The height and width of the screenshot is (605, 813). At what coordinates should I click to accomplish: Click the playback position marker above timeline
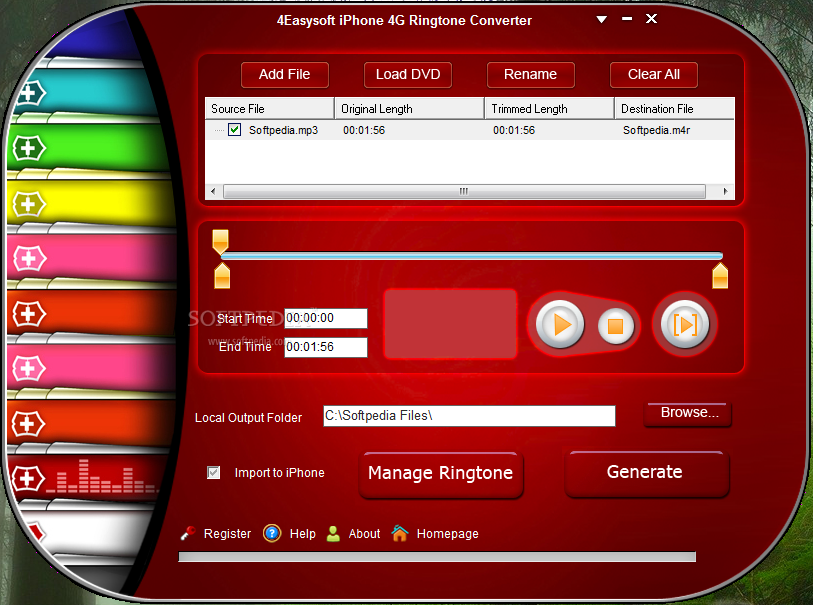(220, 242)
